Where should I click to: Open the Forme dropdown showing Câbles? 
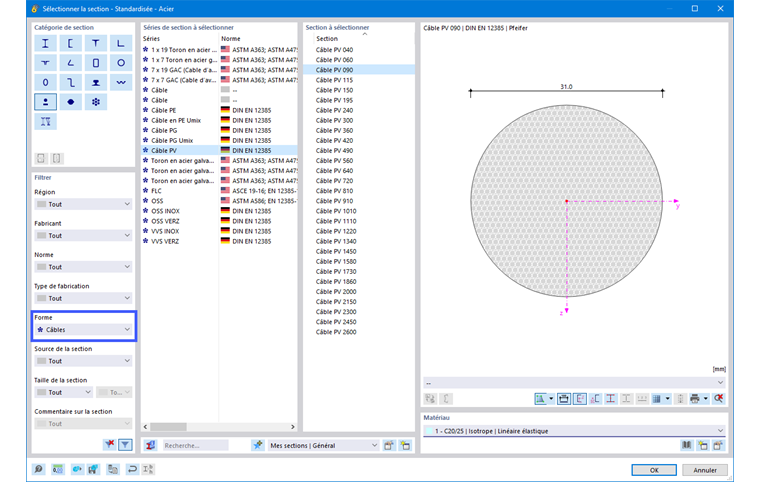click(83, 330)
